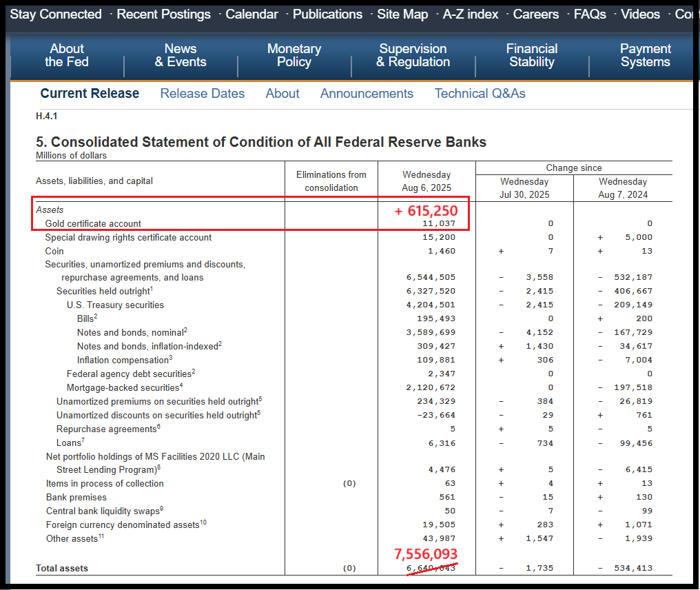Select the About tab under releases

coord(282,94)
